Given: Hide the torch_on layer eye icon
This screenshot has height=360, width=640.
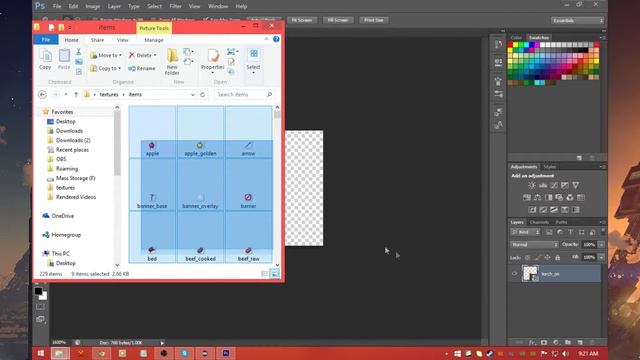Looking at the screenshot, I should click(x=514, y=273).
